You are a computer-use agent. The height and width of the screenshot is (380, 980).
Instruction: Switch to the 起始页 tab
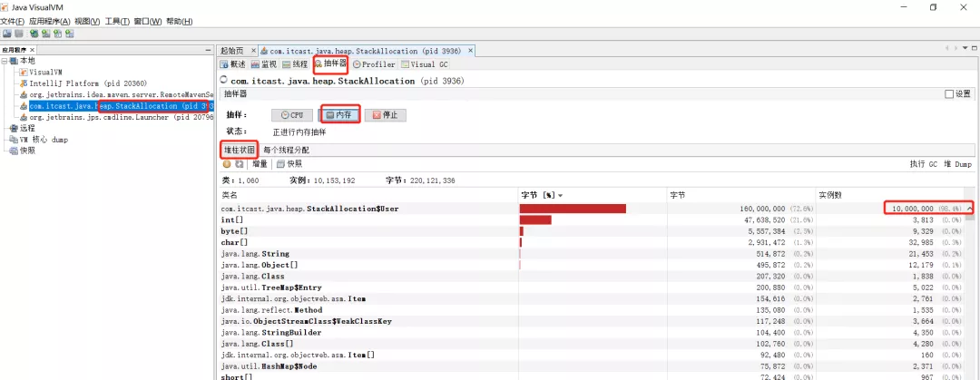click(x=232, y=50)
